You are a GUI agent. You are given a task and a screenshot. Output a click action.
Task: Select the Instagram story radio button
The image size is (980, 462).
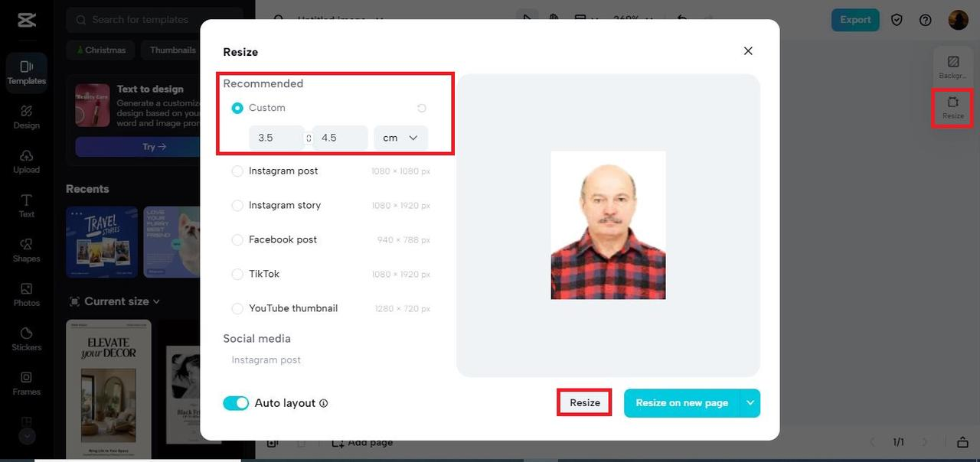(x=237, y=206)
